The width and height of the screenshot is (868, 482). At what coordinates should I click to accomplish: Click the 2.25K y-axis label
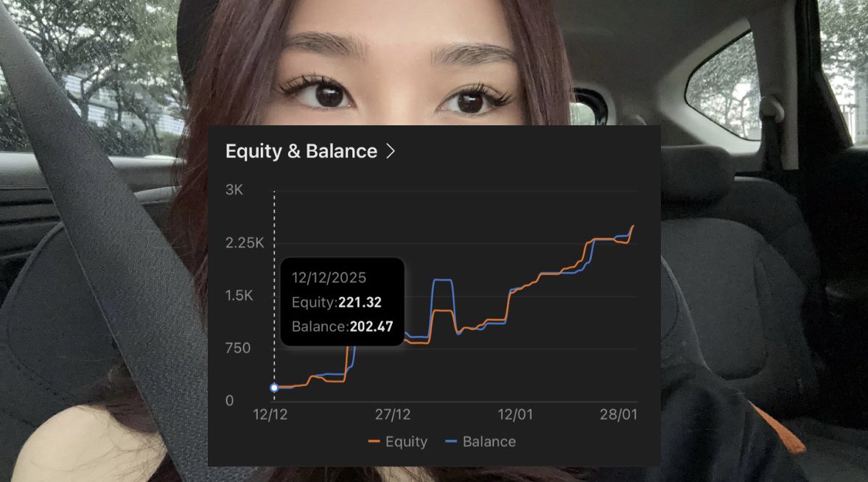pos(245,243)
